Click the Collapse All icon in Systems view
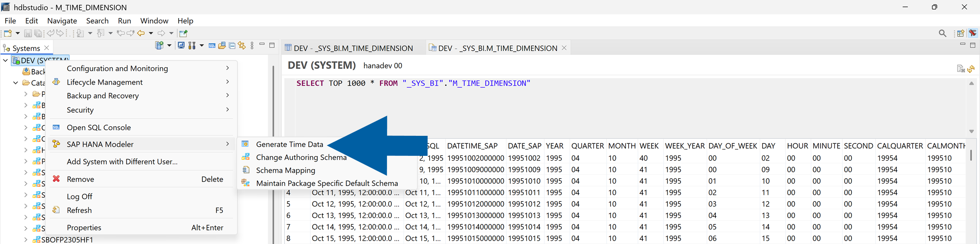980x244 pixels. (x=232, y=46)
